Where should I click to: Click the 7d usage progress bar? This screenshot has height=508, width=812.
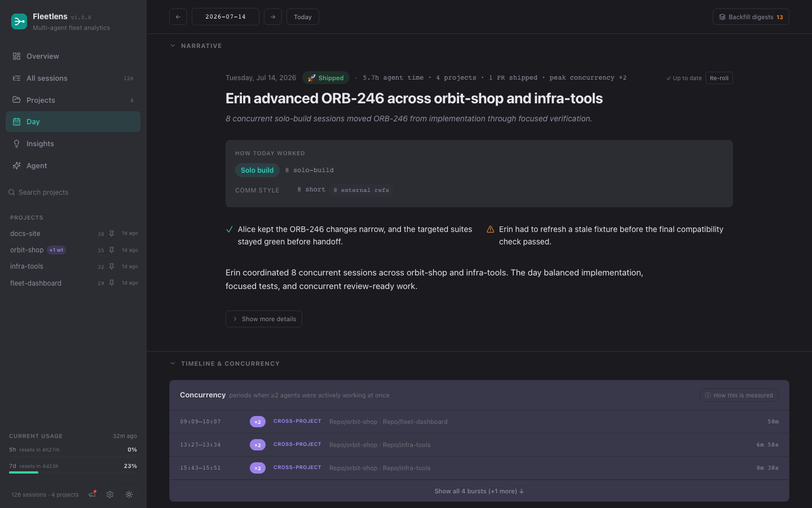pos(73,472)
